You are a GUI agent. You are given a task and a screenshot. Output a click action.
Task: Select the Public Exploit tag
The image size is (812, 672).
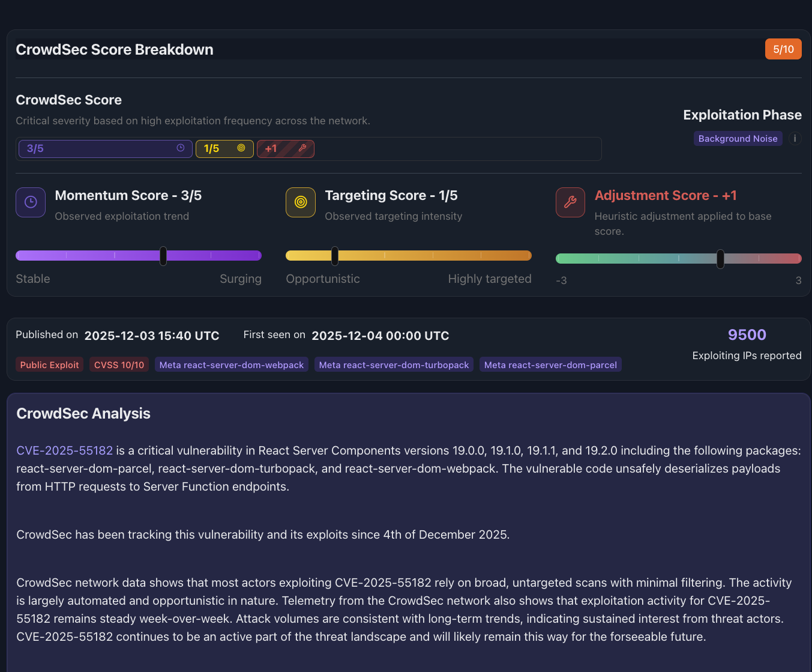coord(49,365)
